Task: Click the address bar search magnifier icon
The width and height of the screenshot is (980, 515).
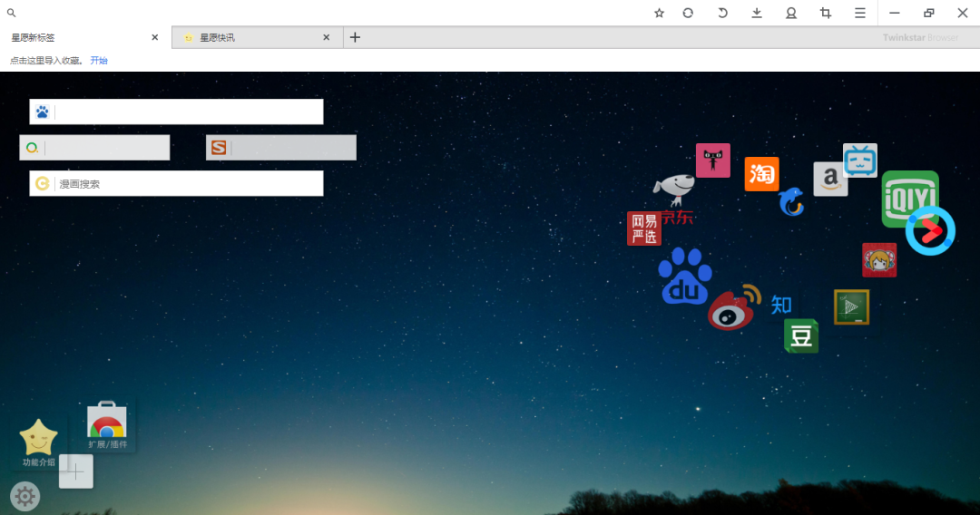Action: tap(11, 13)
